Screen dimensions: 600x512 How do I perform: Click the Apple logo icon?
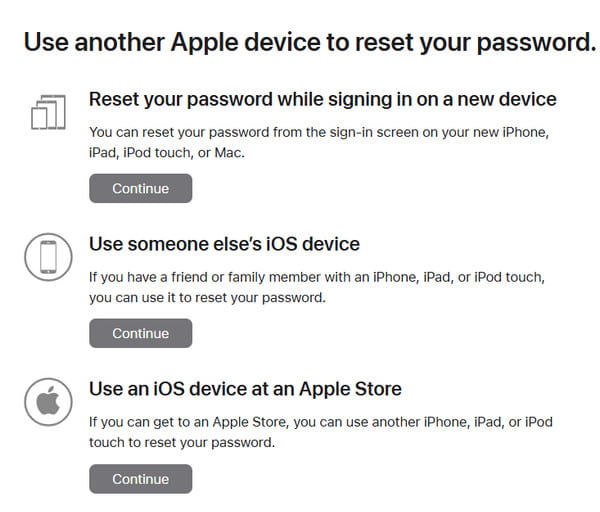coord(47,403)
